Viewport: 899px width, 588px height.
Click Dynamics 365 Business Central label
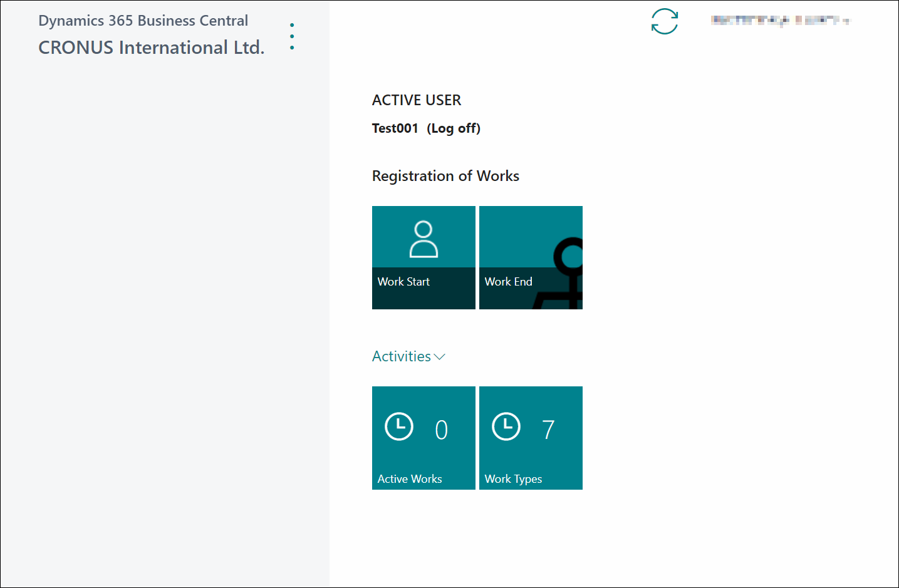click(143, 21)
